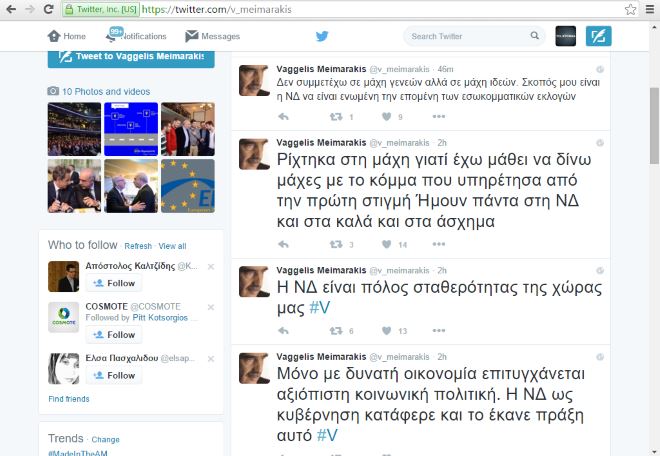The width and height of the screenshot is (660, 456).
Task: Open the Home tab
Action: click(x=67, y=36)
